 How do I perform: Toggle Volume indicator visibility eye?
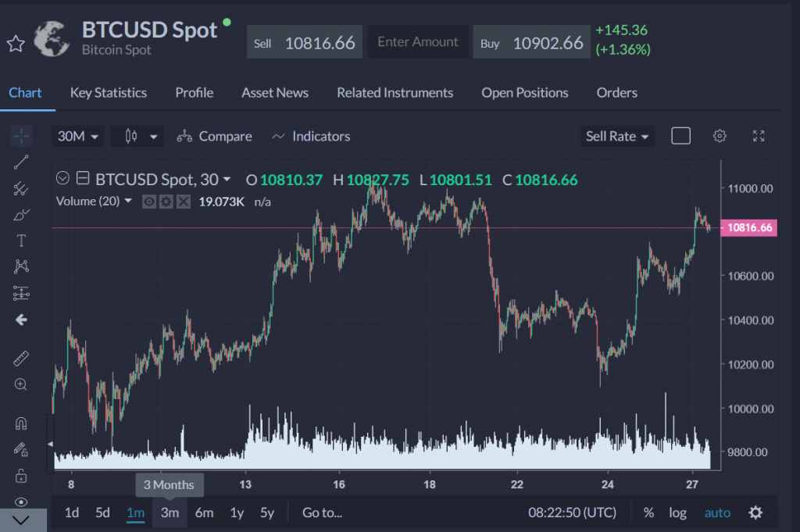(149, 202)
